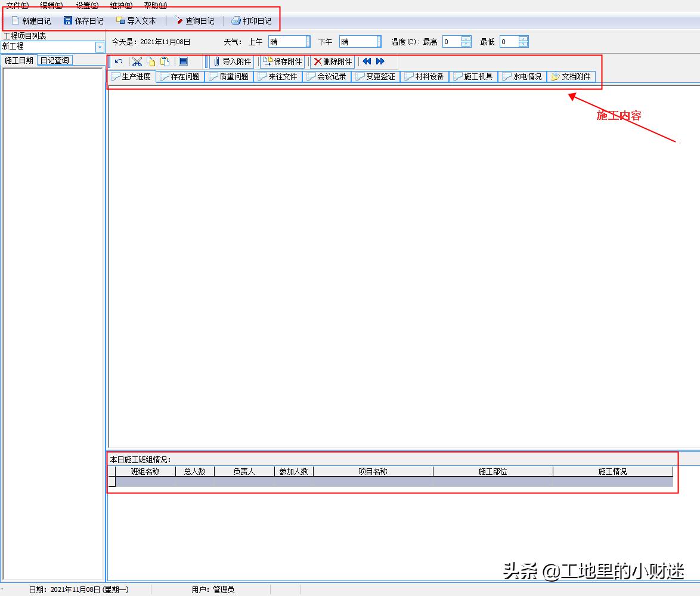700x596 pixels.
Task: Print the diary with 打印日记
Action: pyautogui.click(x=252, y=21)
